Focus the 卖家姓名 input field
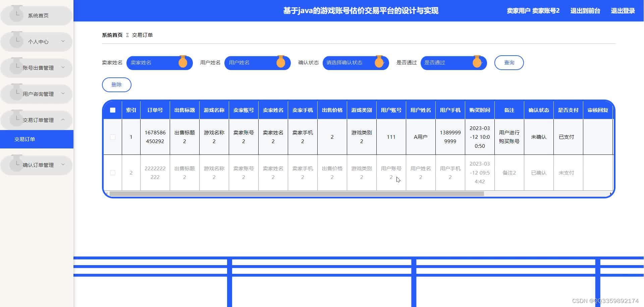644x307 pixels. 159,63
